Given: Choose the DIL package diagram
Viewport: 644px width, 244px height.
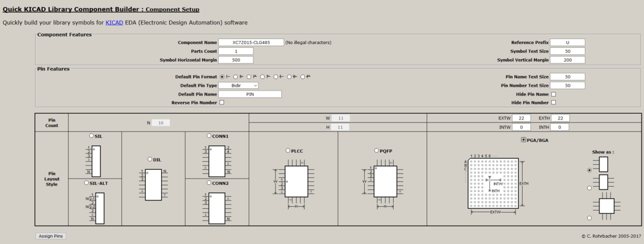Looking at the screenshot, I should [153, 184].
